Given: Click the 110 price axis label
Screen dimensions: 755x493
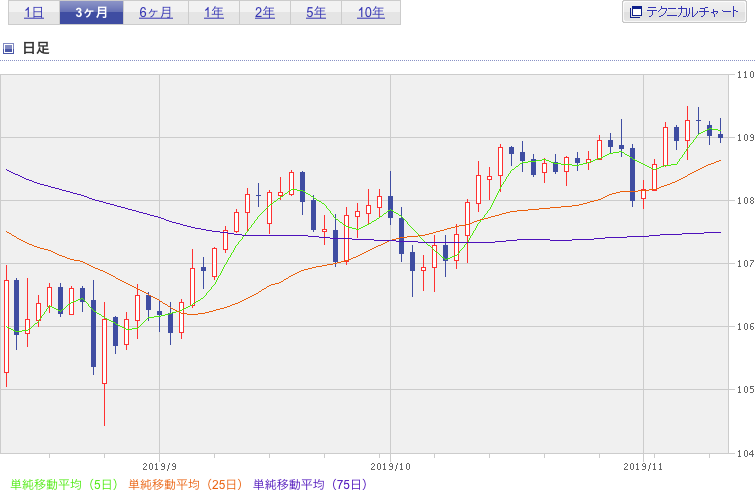Looking at the screenshot, I should tap(745, 75).
